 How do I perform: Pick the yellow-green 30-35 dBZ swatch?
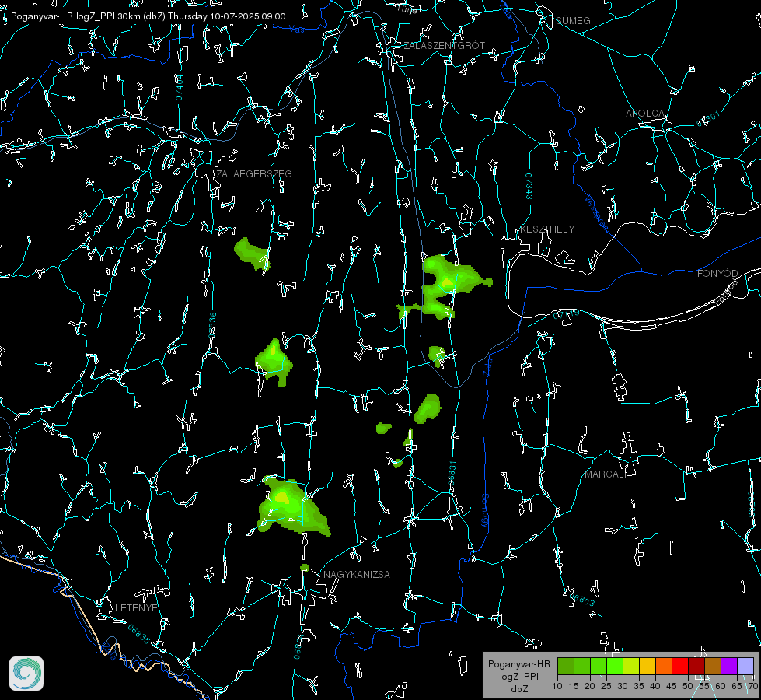pos(631,666)
